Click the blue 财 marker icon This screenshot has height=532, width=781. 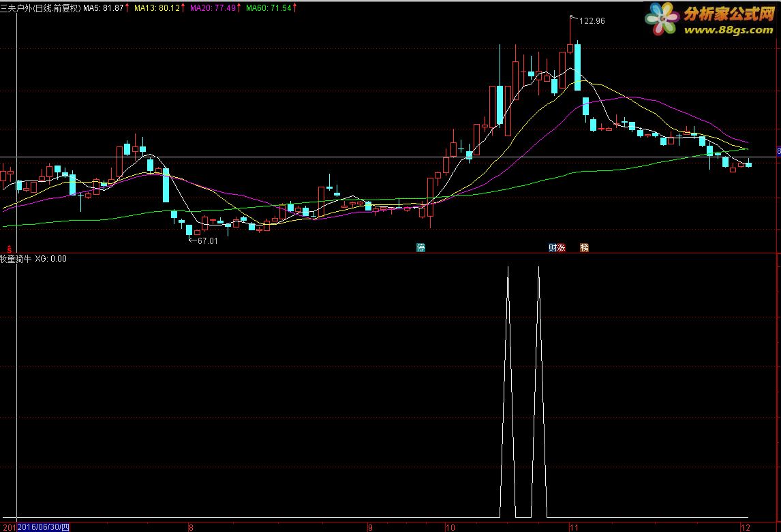[x=553, y=247]
